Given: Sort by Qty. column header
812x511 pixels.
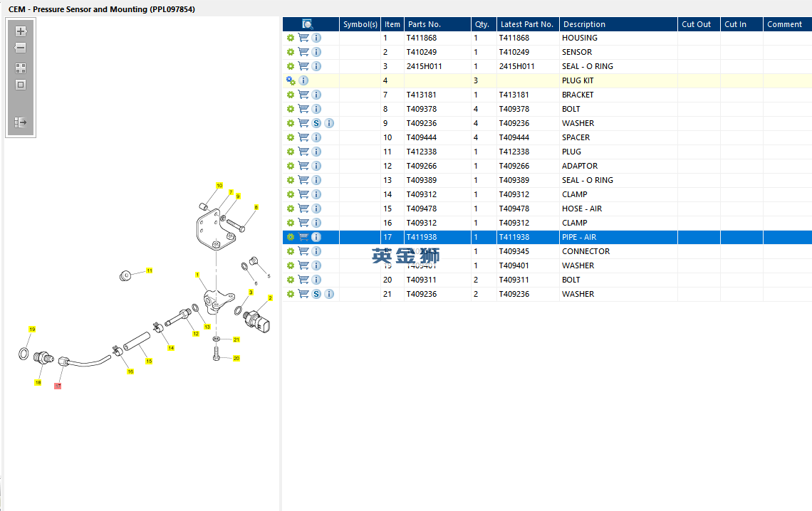Looking at the screenshot, I should (484, 24).
